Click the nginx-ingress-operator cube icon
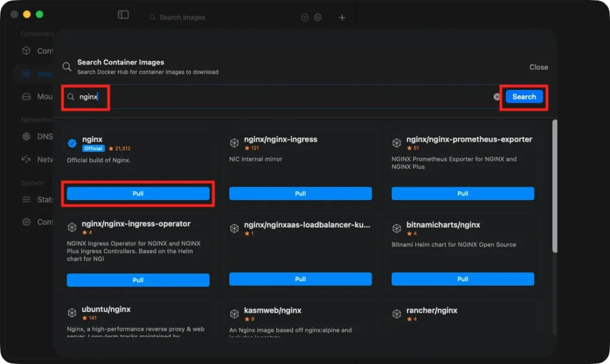This screenshot has height=364, width=610. [x=72, y=227]
